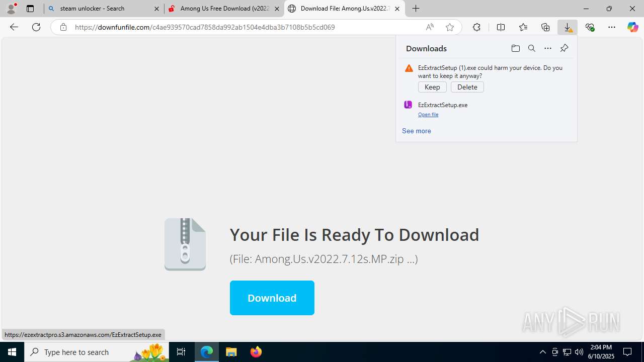Screen dimensions: 644x362
Task: Open the Extensions puzzle icon
Action: coord(476,27)
